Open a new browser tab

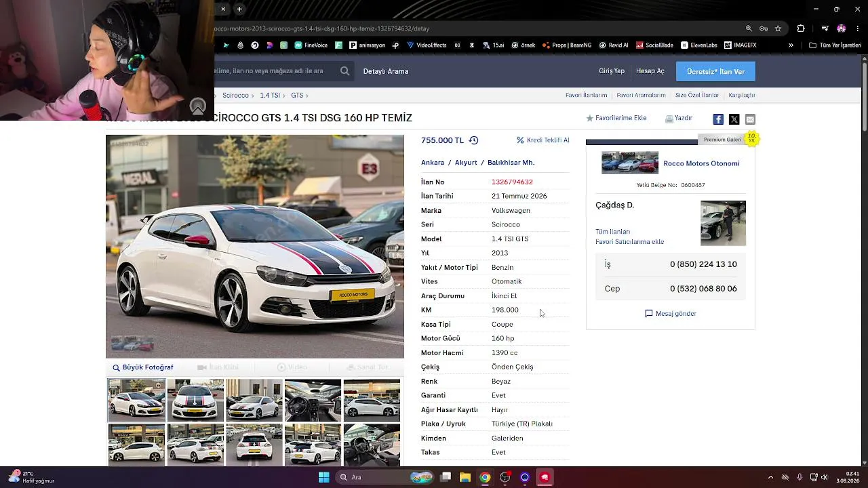pos(239,9)
